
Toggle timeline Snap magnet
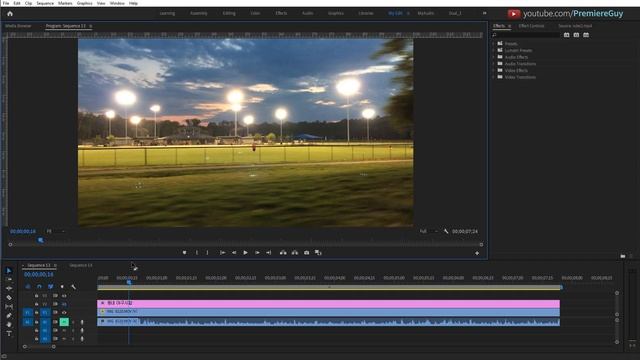point(39,287)
